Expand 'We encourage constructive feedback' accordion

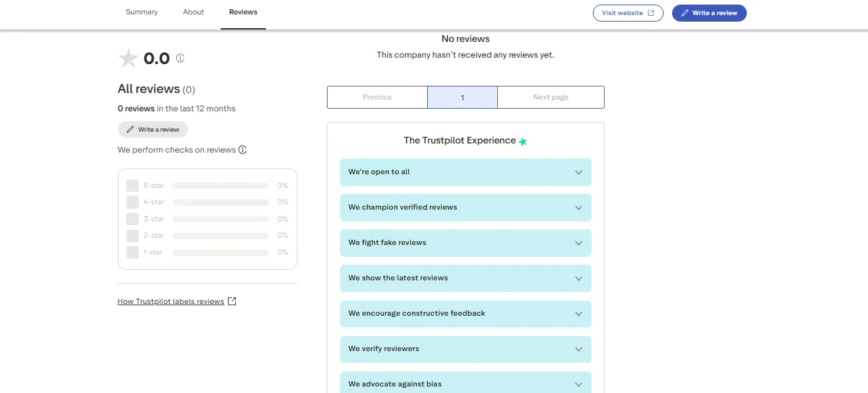(466, 314)
